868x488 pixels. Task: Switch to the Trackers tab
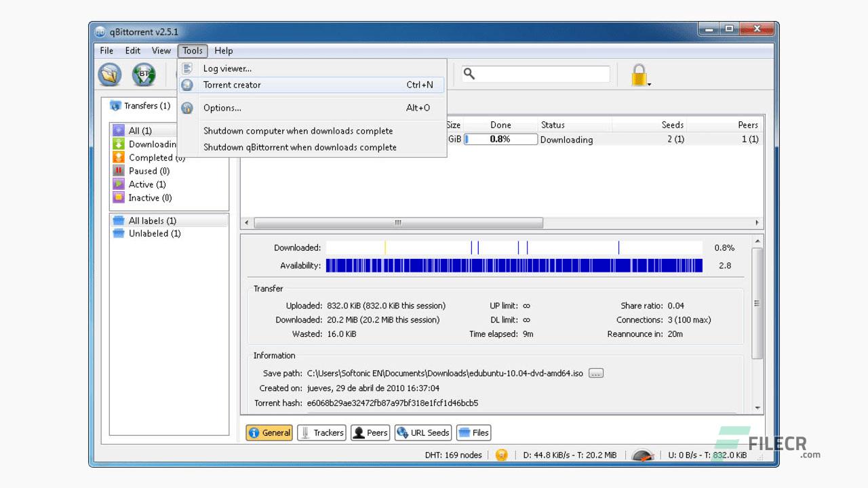[x=322, y=432]
